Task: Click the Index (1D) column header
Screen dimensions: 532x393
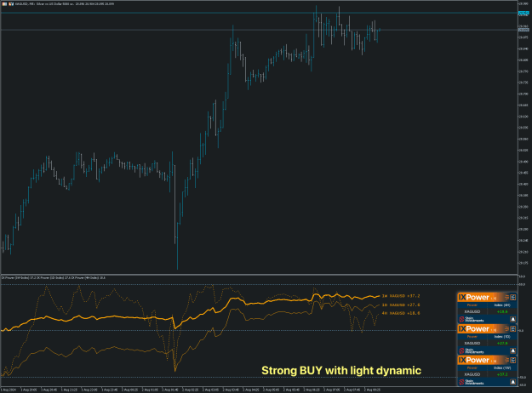Action: [x=502, y=337]
